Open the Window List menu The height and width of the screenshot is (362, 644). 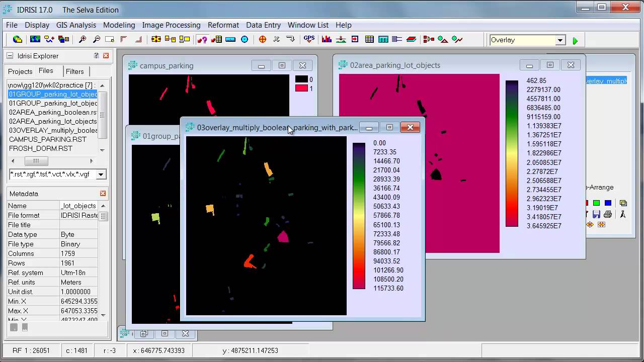[x=308, y=25]
